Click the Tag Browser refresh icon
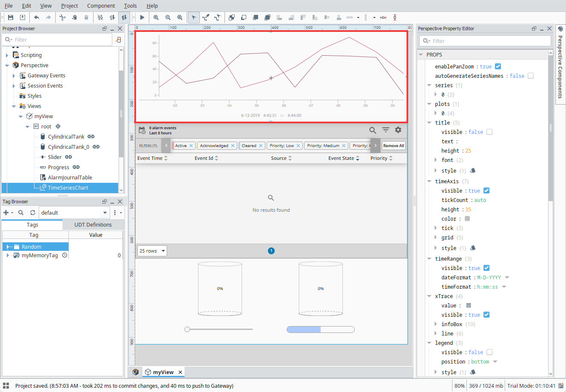Image resolution: width=566 pixels, height=392 pixels. tap(33, 213)
